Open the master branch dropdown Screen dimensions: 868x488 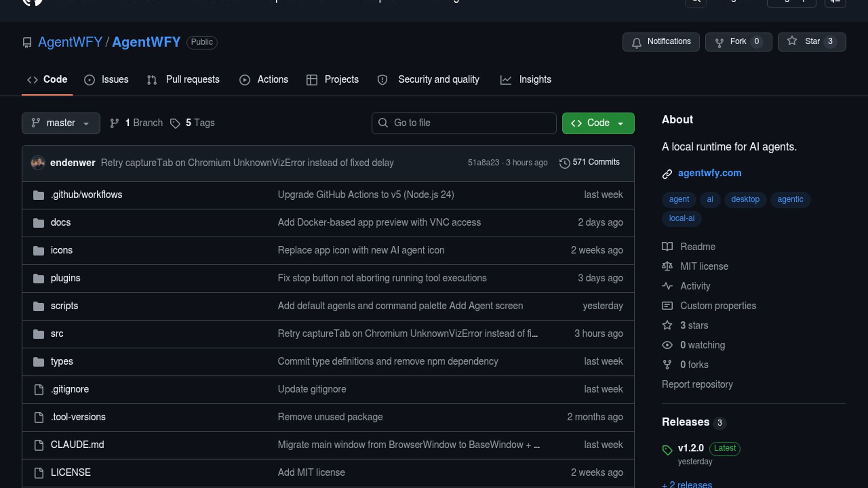click(61, 123)
